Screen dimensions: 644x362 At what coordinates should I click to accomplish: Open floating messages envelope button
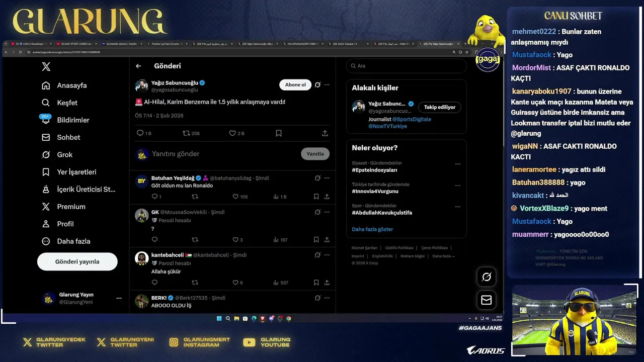point(487,300)
